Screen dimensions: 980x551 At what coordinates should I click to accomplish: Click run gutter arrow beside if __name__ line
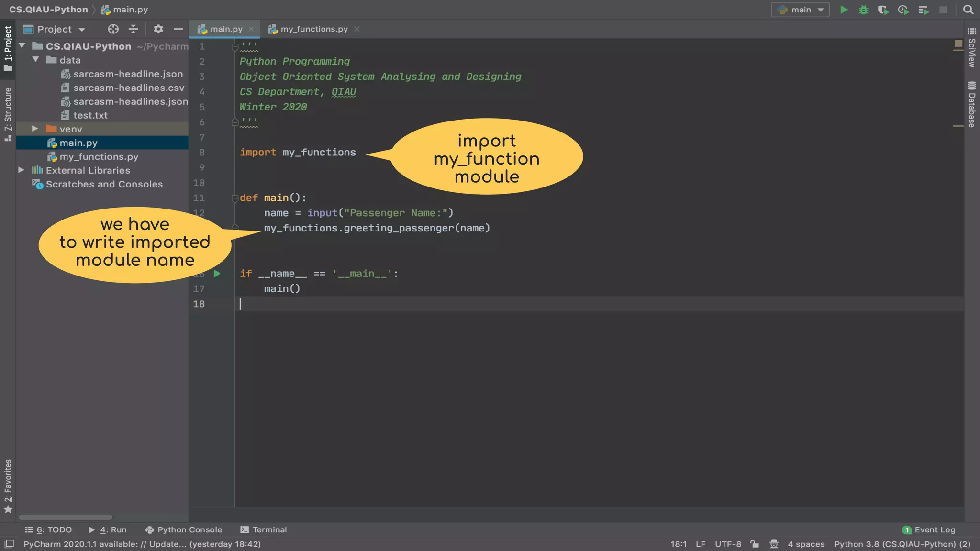pos(217,274)
